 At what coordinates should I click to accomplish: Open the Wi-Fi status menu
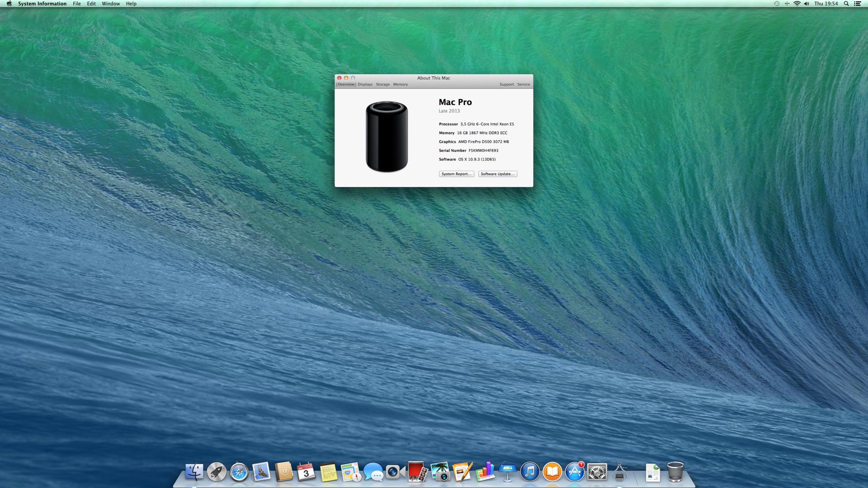797,4
